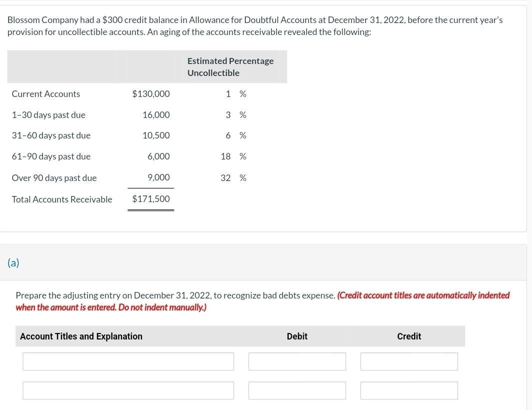The height and width of the screenshot is (410, 532).
Task: Click the 1 % value
Action: point(236,94)
